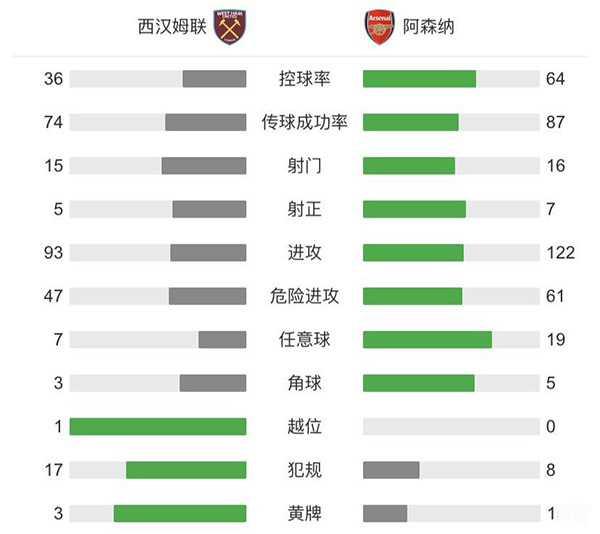The height and width of the screenshot is (534, 600).
Task: Select the 阿森纳 team name
Action: [428, 27]
